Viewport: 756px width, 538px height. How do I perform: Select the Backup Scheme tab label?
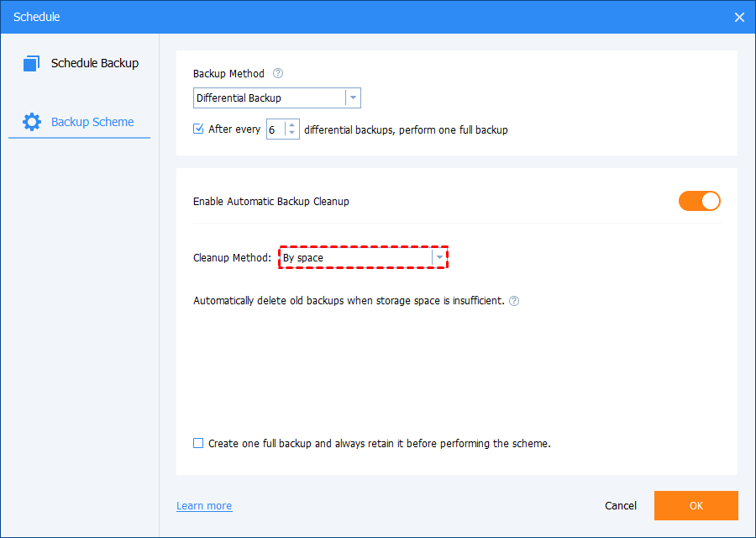[92, 122]
